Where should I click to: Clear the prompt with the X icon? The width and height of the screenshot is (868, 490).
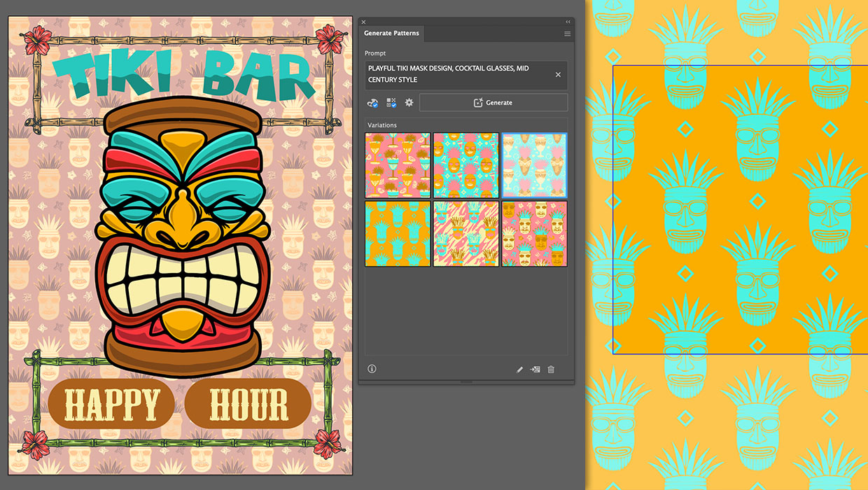point(558,75)
